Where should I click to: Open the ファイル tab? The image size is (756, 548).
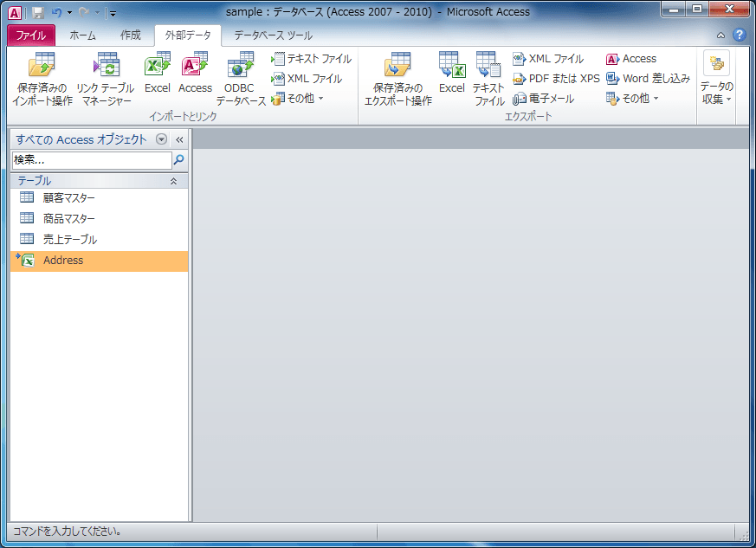click(x=31, y=35)
